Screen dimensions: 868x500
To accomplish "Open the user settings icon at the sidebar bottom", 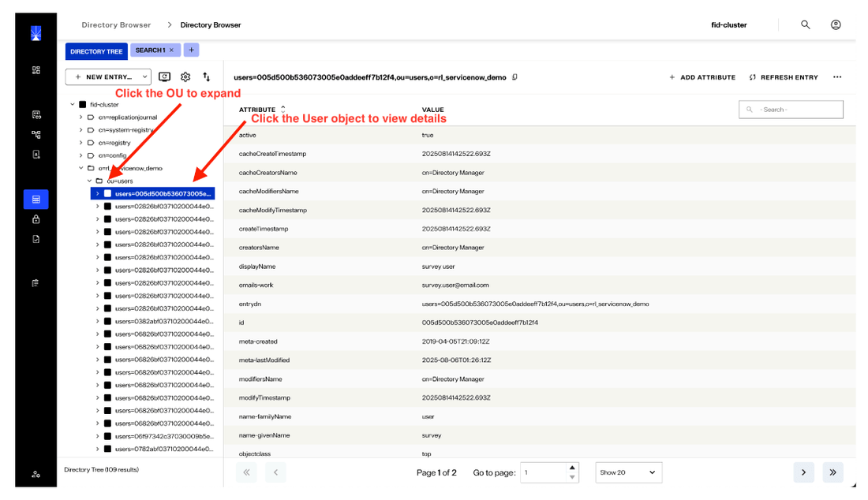I will coord(36,475).
